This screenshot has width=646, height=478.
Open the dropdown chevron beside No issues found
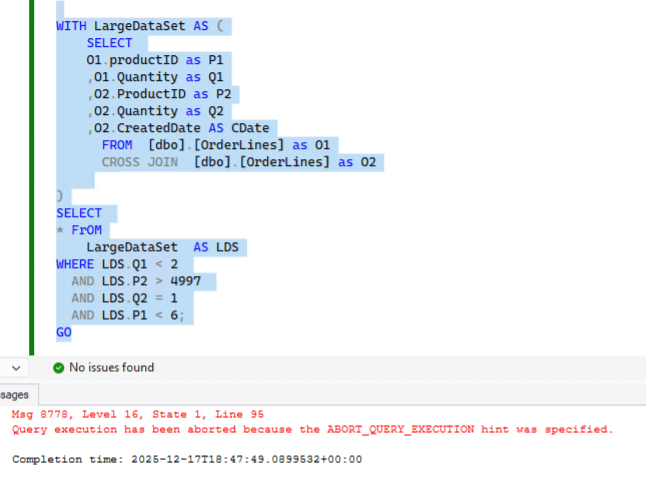tap(16, 368)
